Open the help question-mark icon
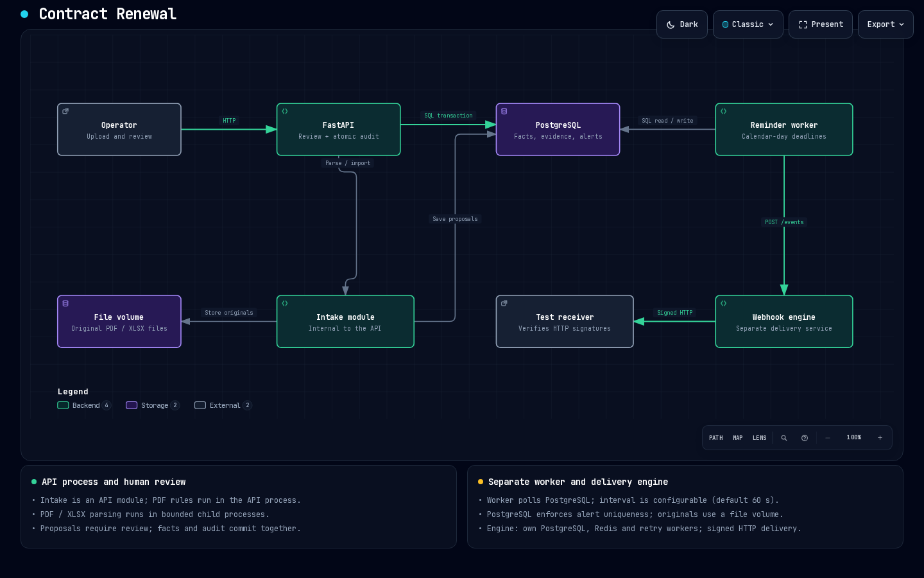Viewport: 924px width, 578px height. point(805,438)
